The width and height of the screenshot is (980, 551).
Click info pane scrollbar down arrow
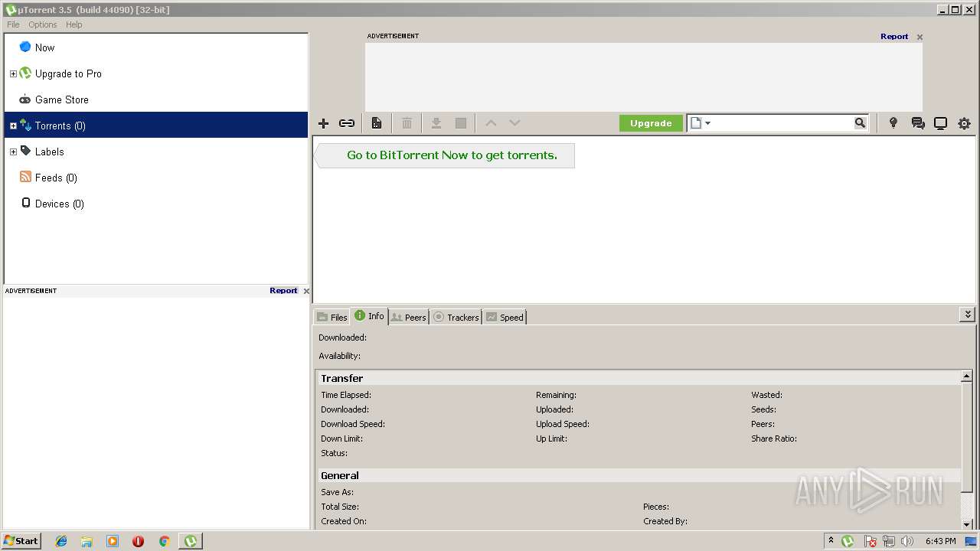(x=967, y=523)
